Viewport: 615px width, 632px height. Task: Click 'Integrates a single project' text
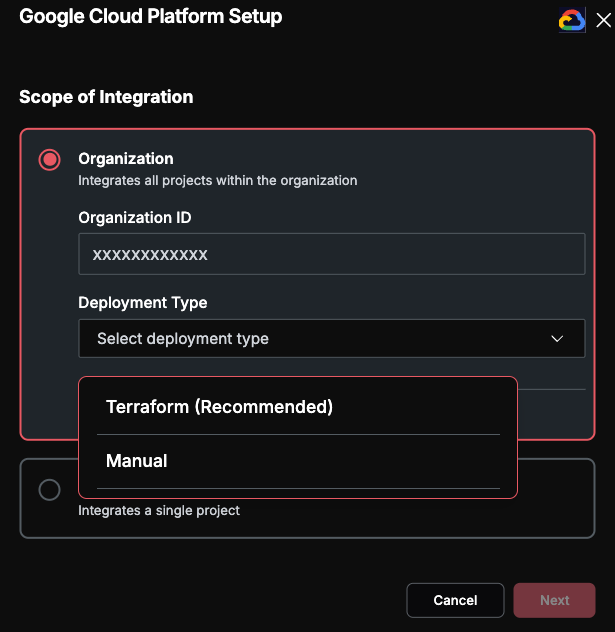(x=159, y=511)
